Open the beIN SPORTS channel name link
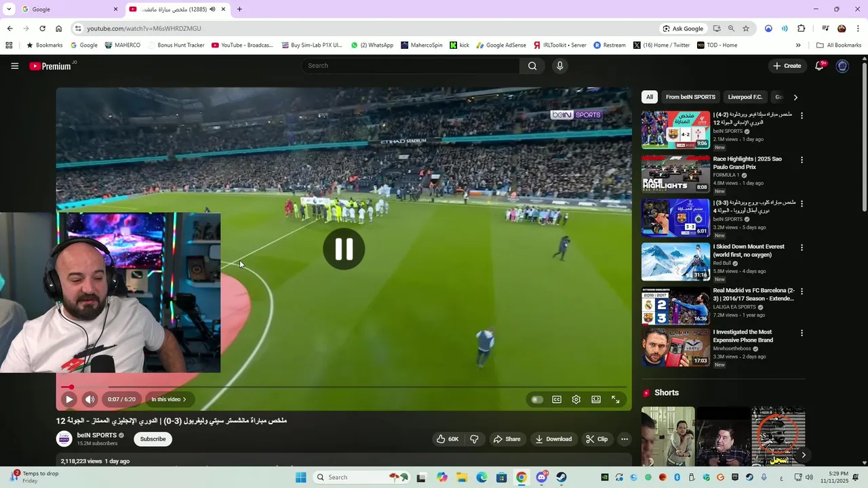 [x=96, y=435]
